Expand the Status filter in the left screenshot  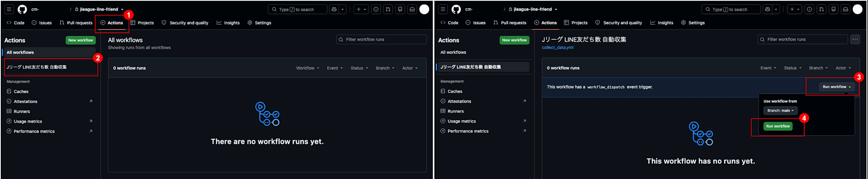[x=359, y=68]
